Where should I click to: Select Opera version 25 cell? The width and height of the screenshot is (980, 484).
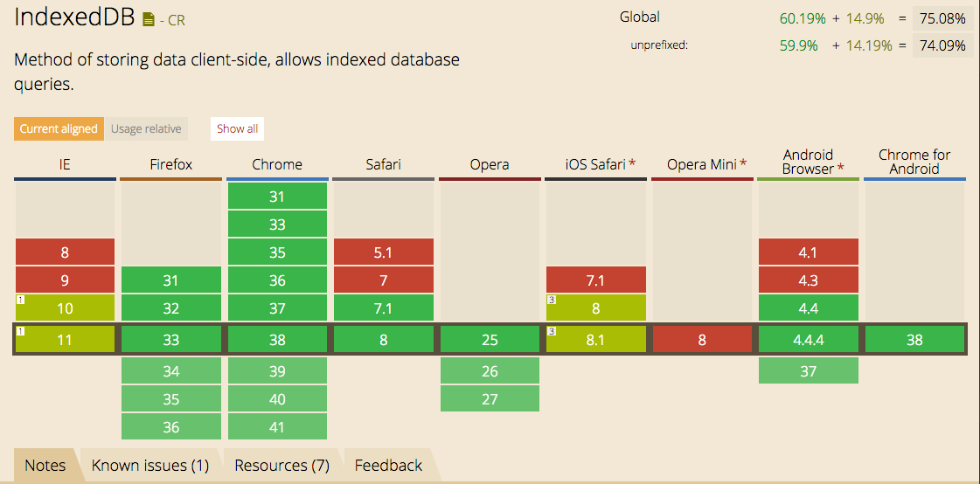pyautogui.click(x=490, y=339)
